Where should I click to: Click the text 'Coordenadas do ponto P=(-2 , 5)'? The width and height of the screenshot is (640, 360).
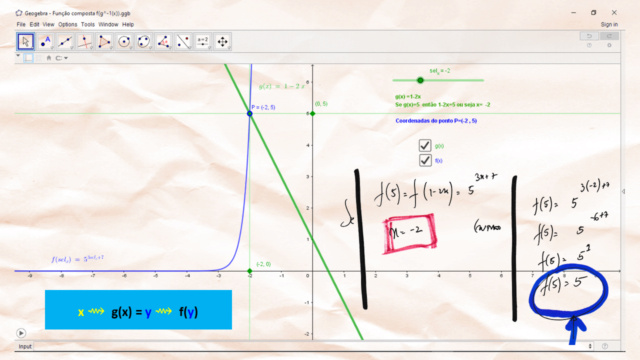point(436,121)
